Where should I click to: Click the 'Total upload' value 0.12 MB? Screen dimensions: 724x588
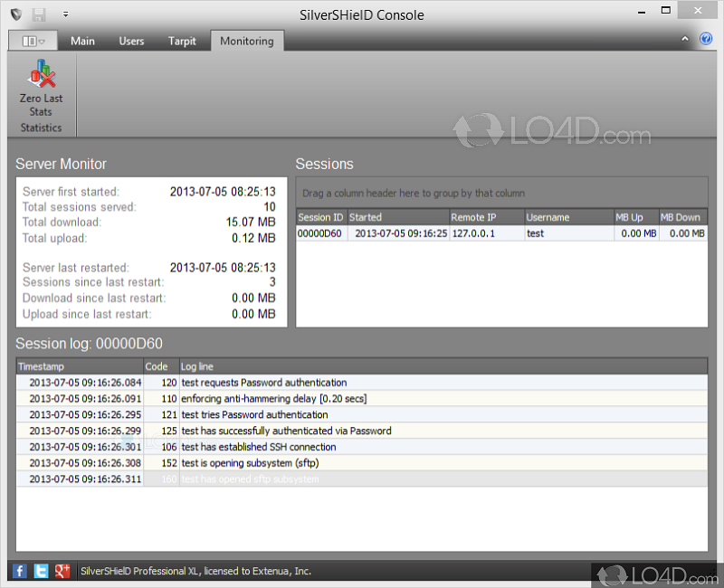click(x=253, y=238)
